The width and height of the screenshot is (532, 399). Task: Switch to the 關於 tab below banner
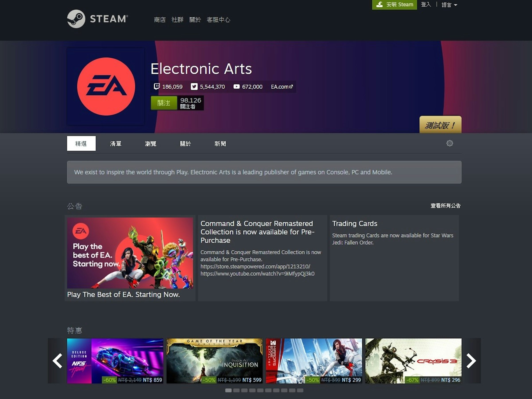(x=186, y=144)
